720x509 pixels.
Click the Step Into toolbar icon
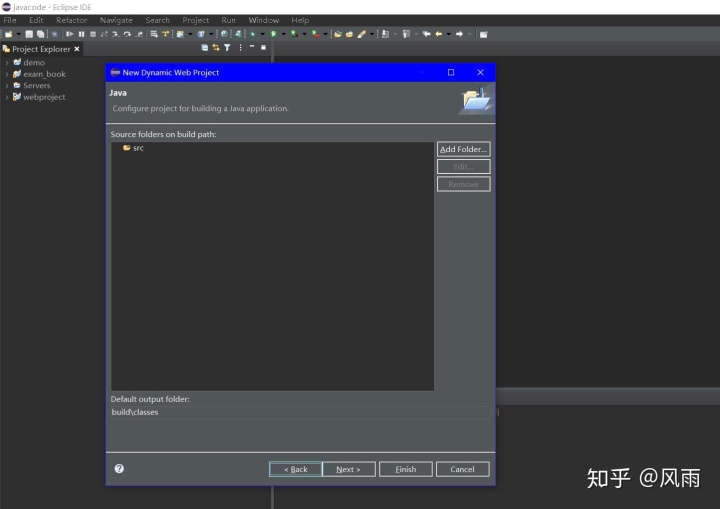115,34
